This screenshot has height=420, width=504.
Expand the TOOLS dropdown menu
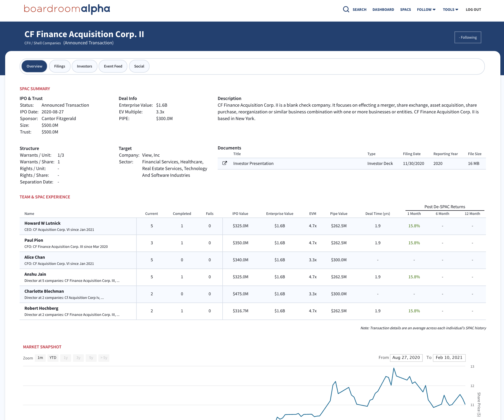click(x=450, y=10)
